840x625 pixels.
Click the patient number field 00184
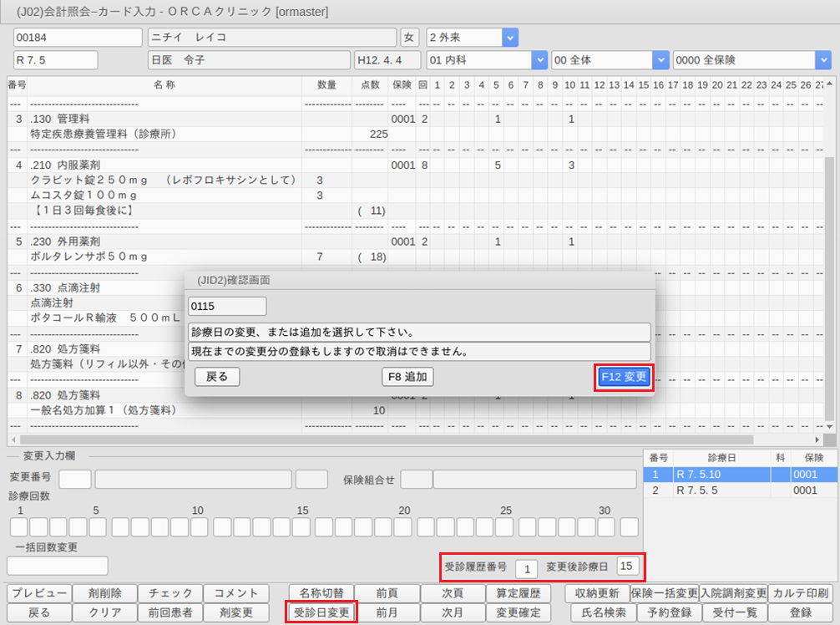(x=78, y=38)
